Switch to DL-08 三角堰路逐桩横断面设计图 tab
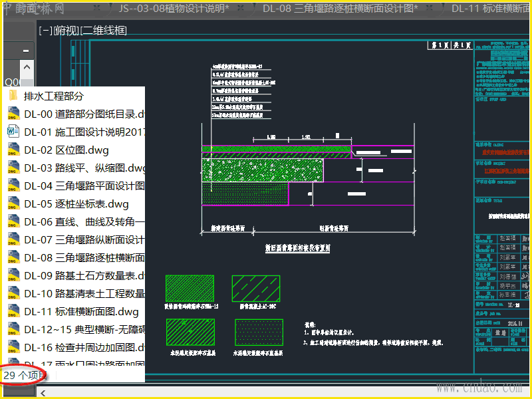 340,9
